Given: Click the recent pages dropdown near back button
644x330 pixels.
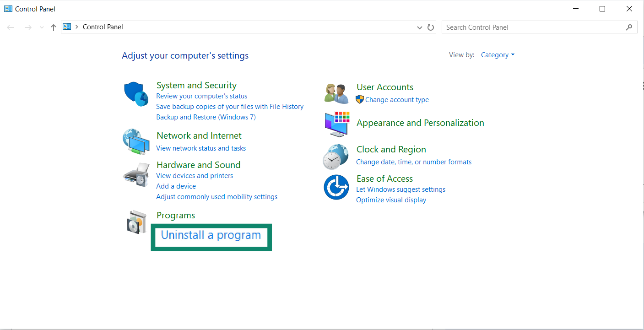Looking at the screenshot, I should (x=42, y=27).
